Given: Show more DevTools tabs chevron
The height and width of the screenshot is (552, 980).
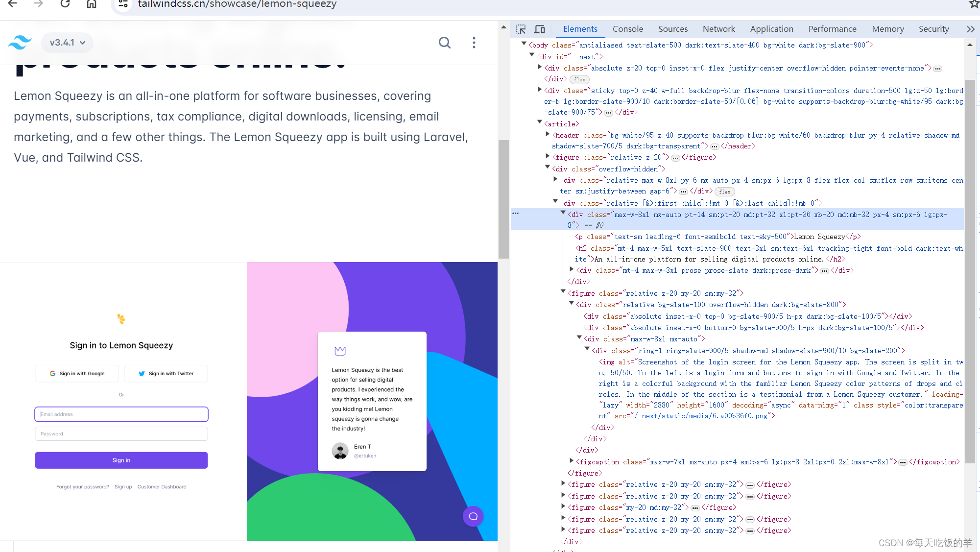Looking at the screenshot, I should (x=970, y=29).
